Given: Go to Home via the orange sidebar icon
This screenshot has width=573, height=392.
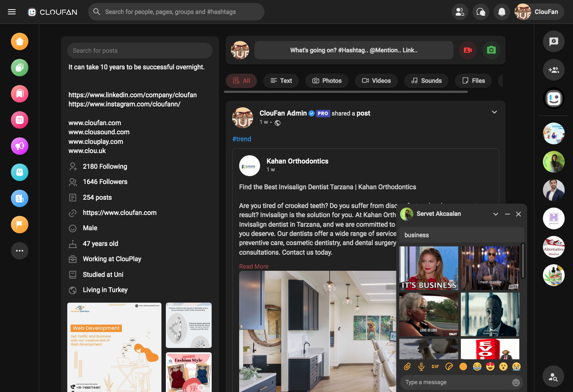Looking at the screenshot, I should coord(20,41).
